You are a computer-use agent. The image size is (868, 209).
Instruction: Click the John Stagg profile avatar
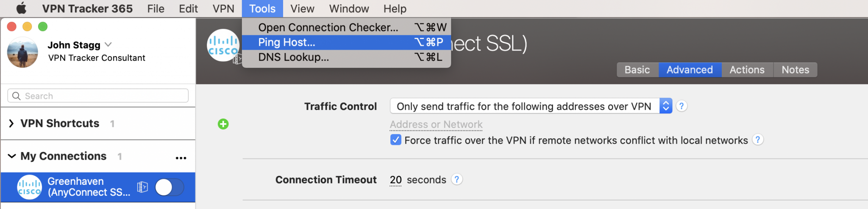click(23, 52)
